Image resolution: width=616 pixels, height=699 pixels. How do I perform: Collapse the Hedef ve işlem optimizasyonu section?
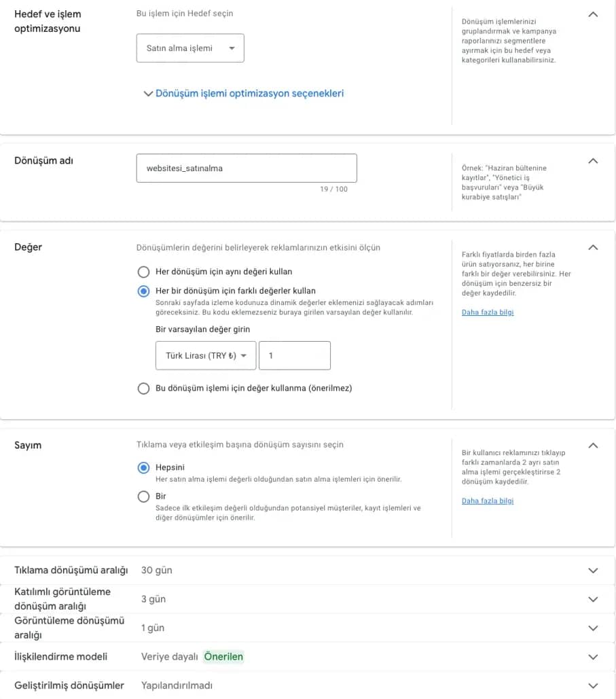point(593,14)
